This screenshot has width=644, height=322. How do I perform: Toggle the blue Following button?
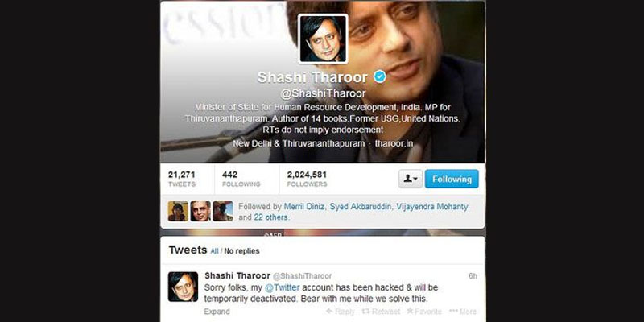pyautogui.click(x=452, y=179)
